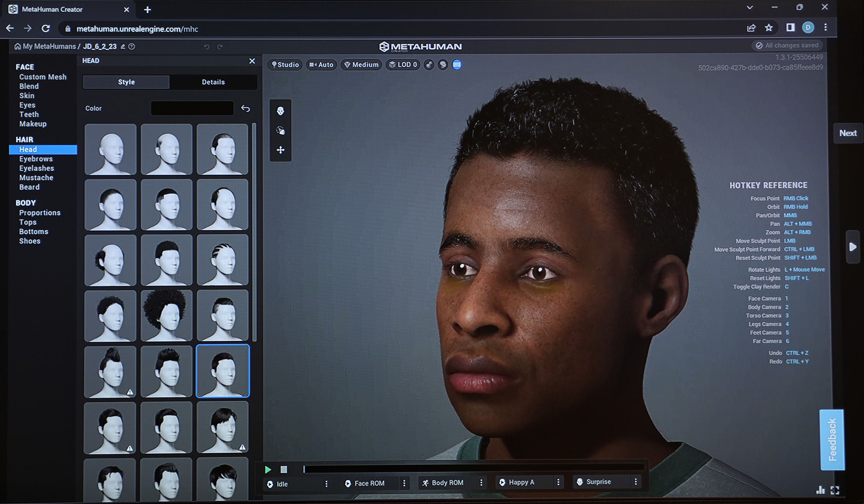Play the animation preview
The image size is (864, 504).
pyautogui.click(x=268, y=469)
